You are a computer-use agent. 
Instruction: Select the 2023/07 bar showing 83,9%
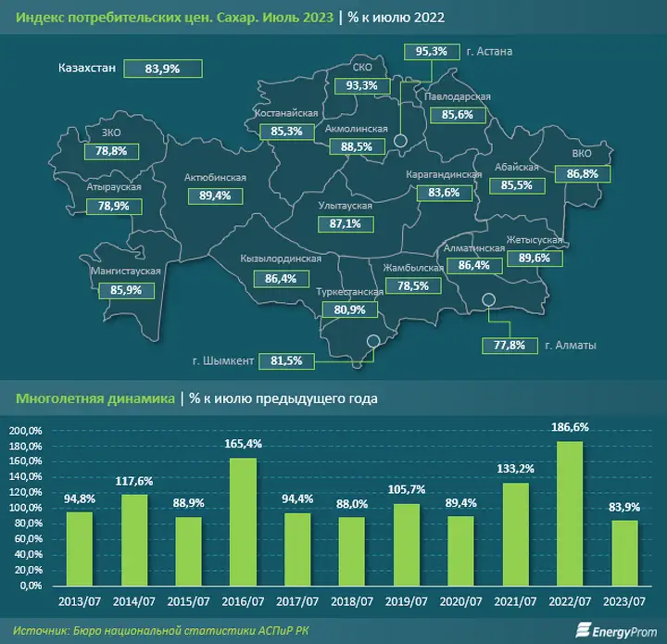point(624,553)
